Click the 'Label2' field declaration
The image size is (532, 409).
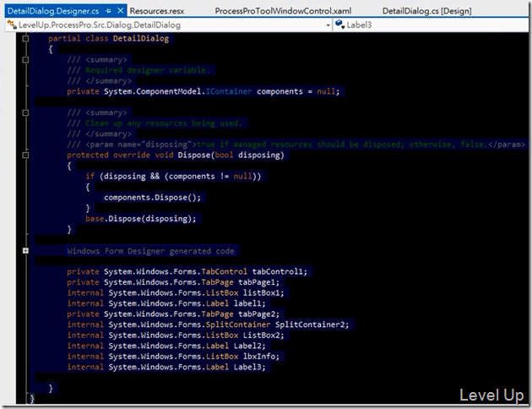click(x=166, y=346)
